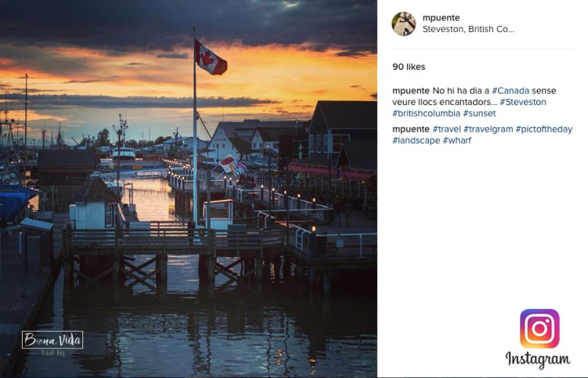Image resolution: width=588 pixels, height=378 pixels.
Task: Click the Instagram wordmark text logo
Action: (x=538, y=360)
